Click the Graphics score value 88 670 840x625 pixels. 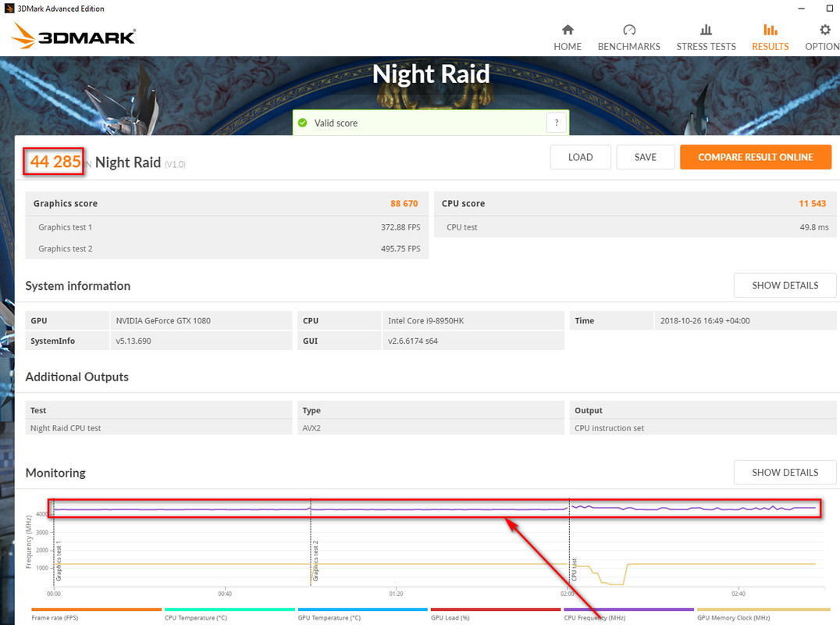pos(404,204)
